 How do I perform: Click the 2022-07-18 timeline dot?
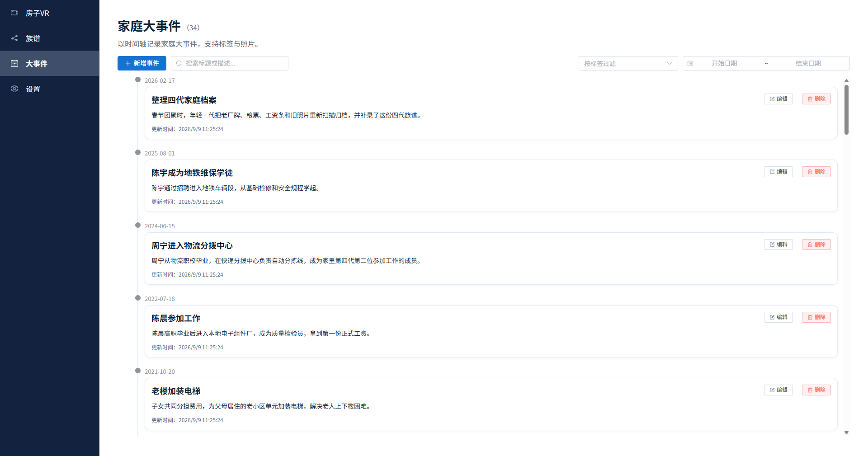click(138, 298)
